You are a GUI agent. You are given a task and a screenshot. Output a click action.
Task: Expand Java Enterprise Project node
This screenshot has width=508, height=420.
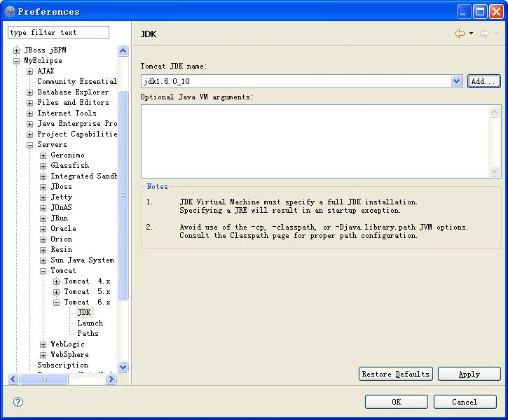coord(29,124)
